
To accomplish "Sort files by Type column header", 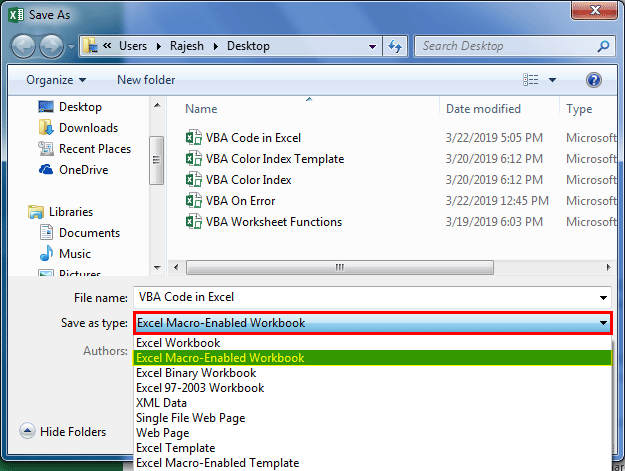I will tap(579, 109).
